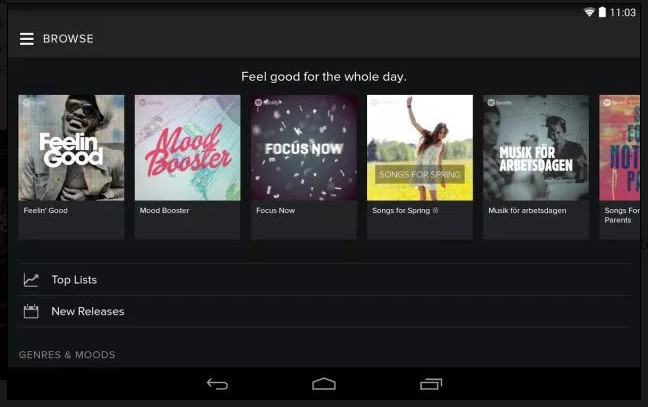The image size is (648, 407).
Task: Tap the Wi-Fi status icon
Action: coord(589,12)
